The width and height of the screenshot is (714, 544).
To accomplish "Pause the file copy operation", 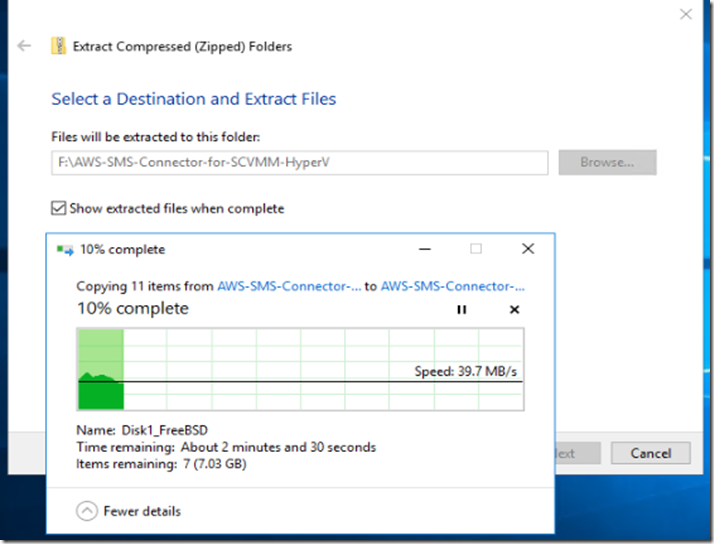I will coord(461,310).
